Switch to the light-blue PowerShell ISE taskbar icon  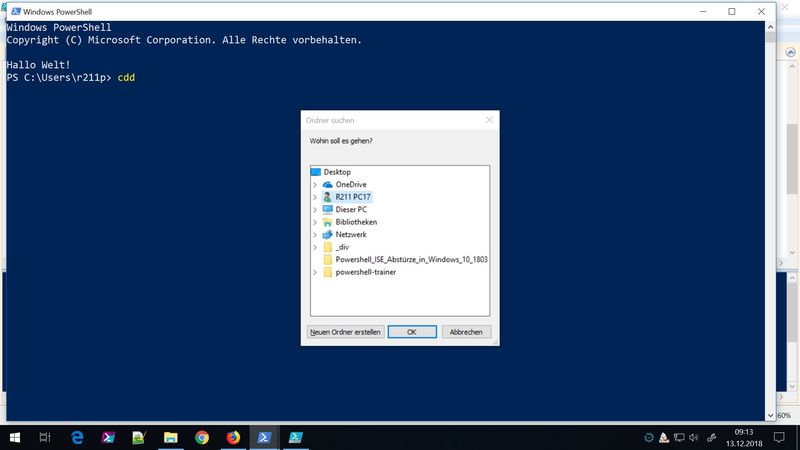295,437
